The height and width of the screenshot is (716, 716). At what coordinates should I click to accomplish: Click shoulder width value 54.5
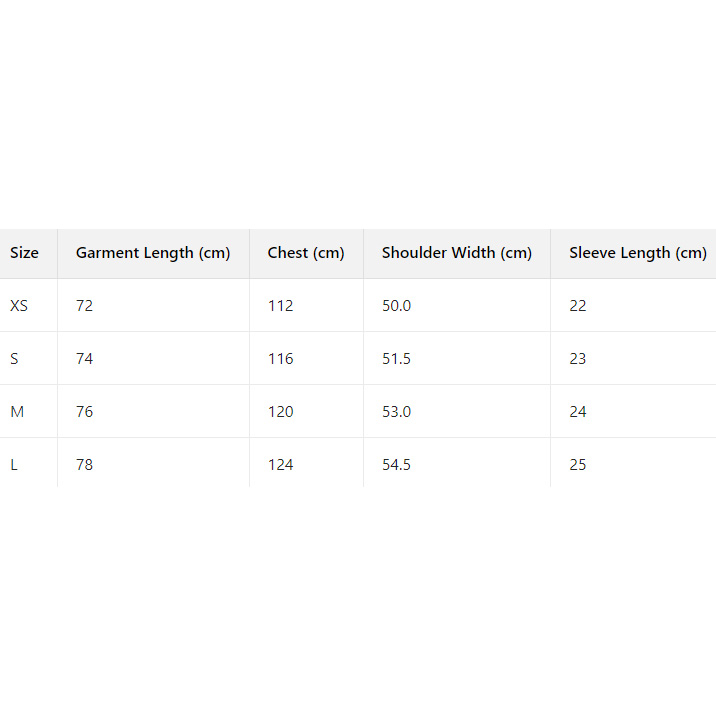coord(396,464)
